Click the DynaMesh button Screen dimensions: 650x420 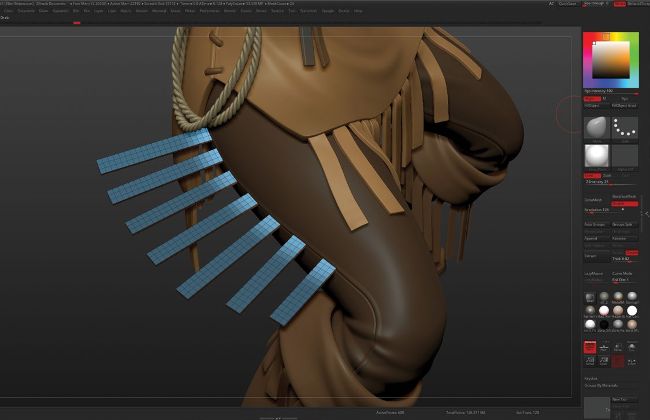(593, 200)
